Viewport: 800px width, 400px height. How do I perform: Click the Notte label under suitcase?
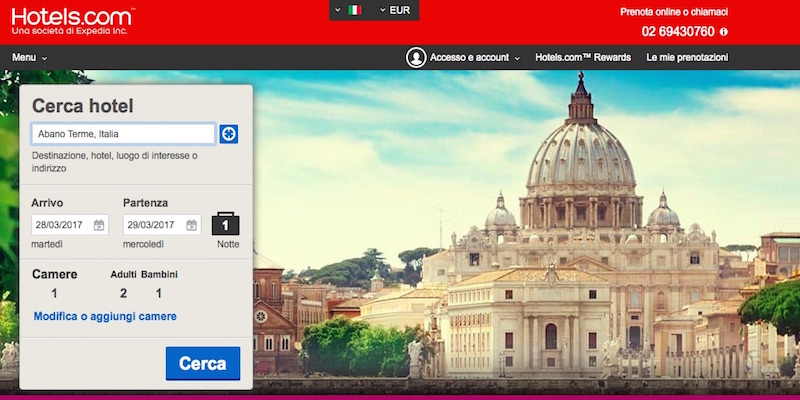(228, 244)
